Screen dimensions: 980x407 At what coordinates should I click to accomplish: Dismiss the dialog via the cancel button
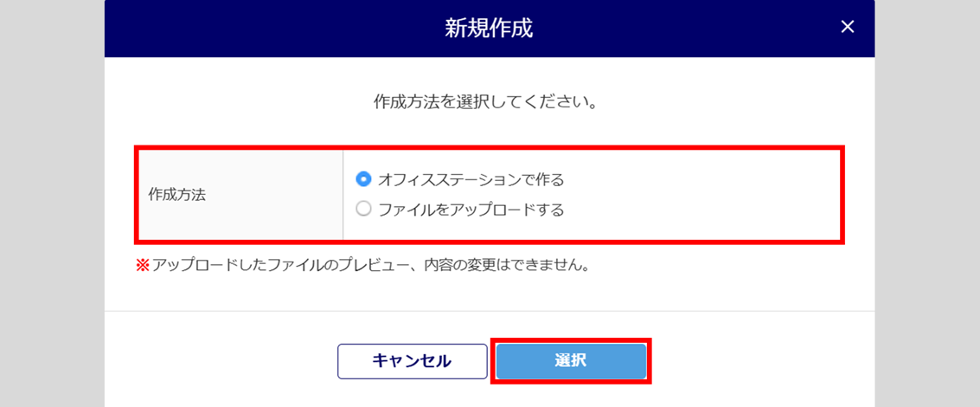[411, 361]
